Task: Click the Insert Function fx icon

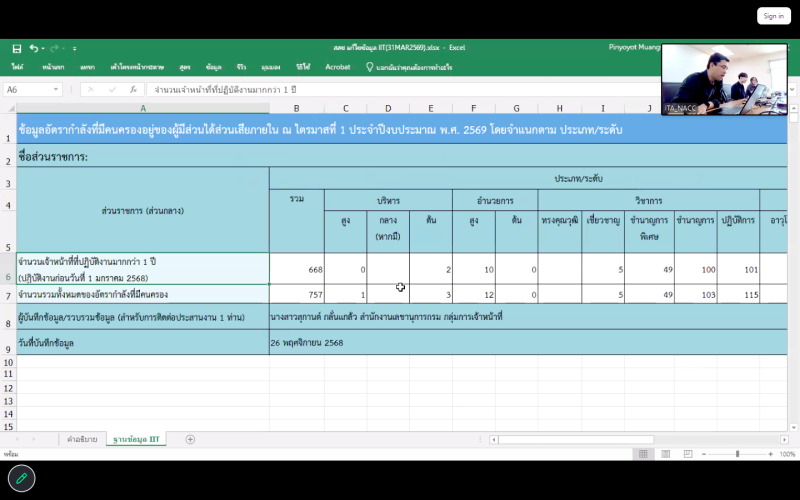Action: point(133,89)
